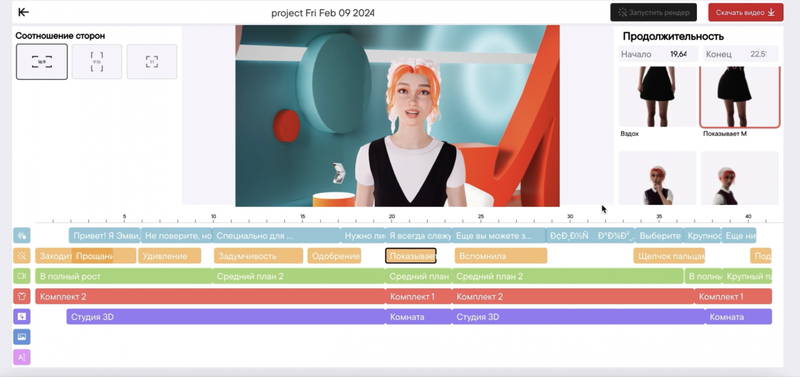The width and height of the screenshot is (800, 377).
Task: Click the back arrow icon
Action: pos(23,12)
